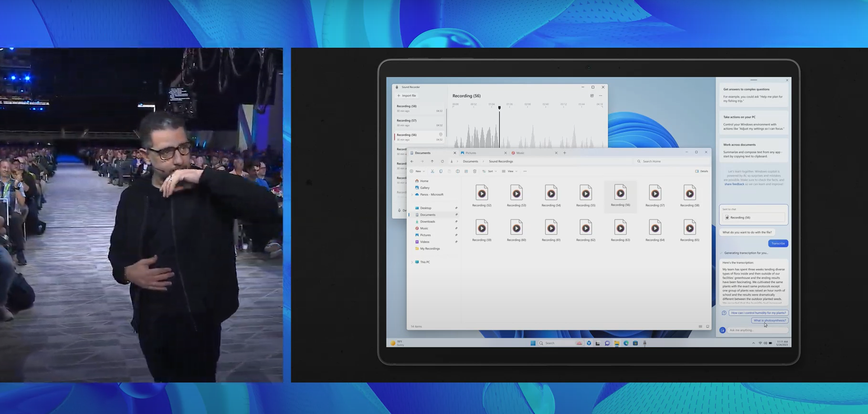Unpin Downloads from quick access
Screen dimensions: 868x414
coord(456,221)
